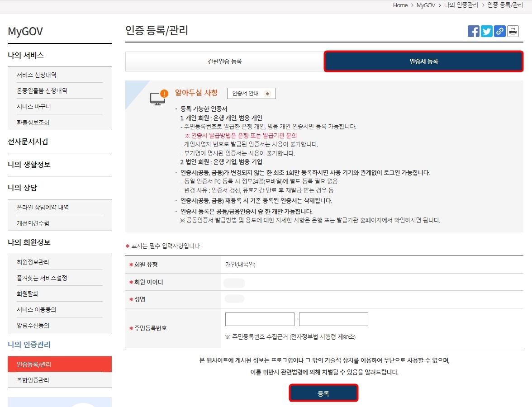Go to Home via breadcrumb
This screenshot has height=407, width=532.
click(400, 5)
